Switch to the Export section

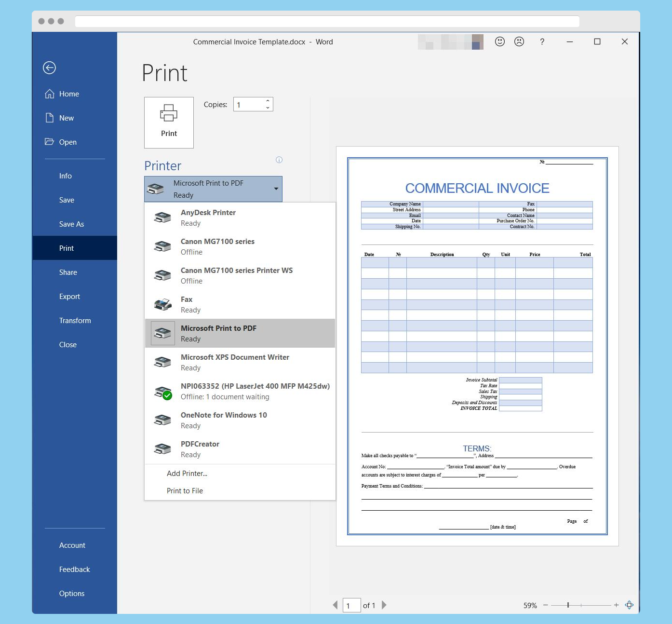point(69,296)
